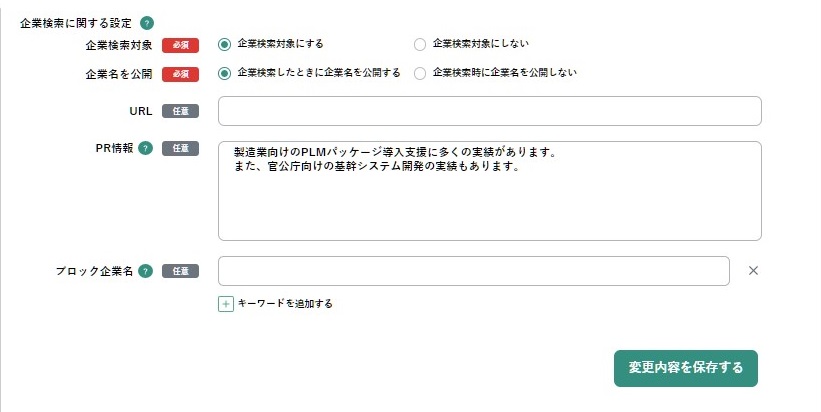Click the help icon next to PR情報
This screenshot has width=821, height=412.
coord(146,148)
